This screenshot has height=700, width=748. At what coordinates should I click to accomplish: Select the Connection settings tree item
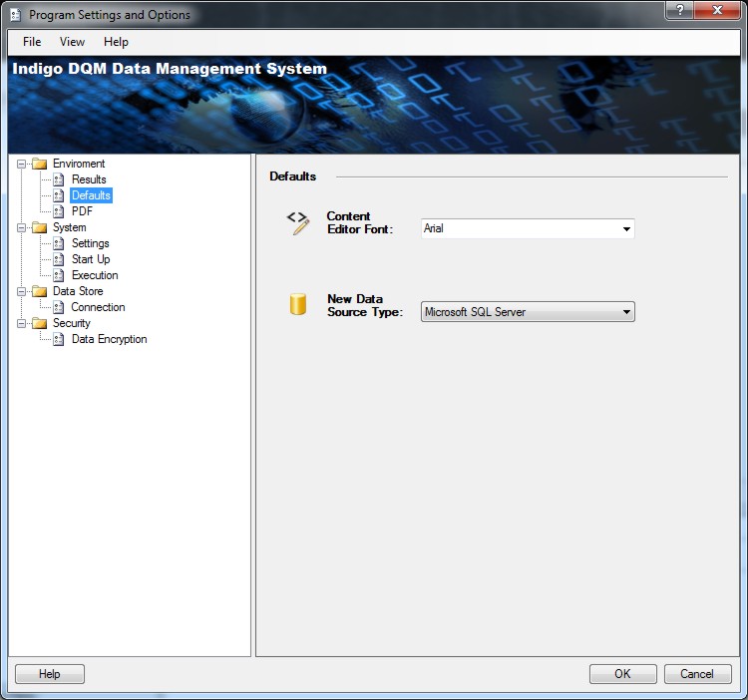[98, 307]
